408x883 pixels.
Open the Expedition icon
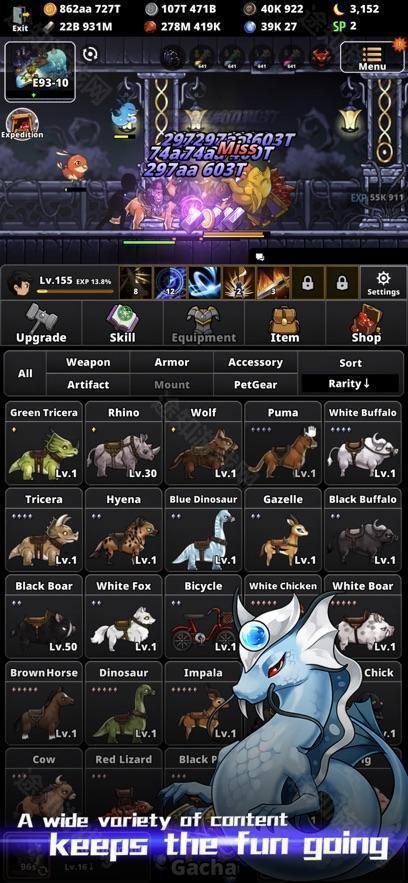coord(22,124)
